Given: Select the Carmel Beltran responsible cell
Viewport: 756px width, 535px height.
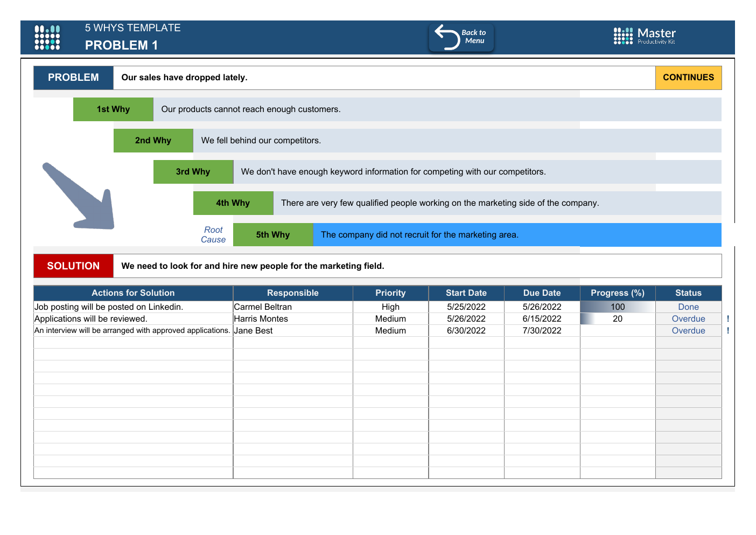Looking at the screenshot, I should coord(293,307).
